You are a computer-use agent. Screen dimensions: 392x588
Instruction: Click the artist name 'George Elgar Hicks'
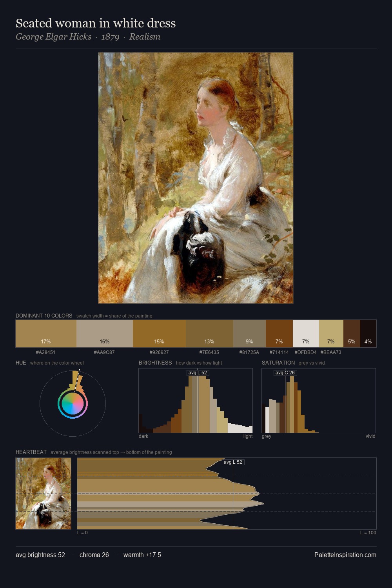pos(53,37)
